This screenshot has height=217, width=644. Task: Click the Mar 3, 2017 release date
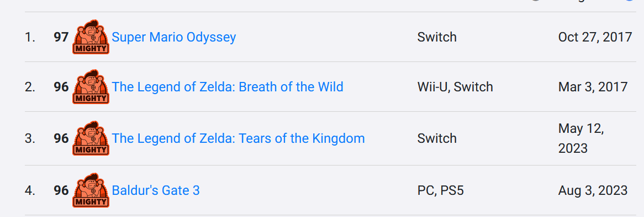coord(593,87)
